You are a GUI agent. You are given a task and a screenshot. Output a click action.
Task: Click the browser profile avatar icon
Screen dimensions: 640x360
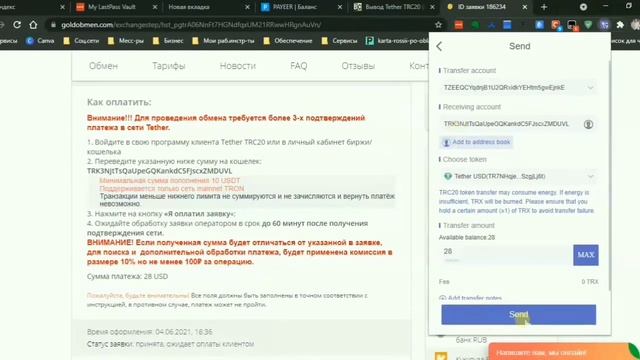636,25
